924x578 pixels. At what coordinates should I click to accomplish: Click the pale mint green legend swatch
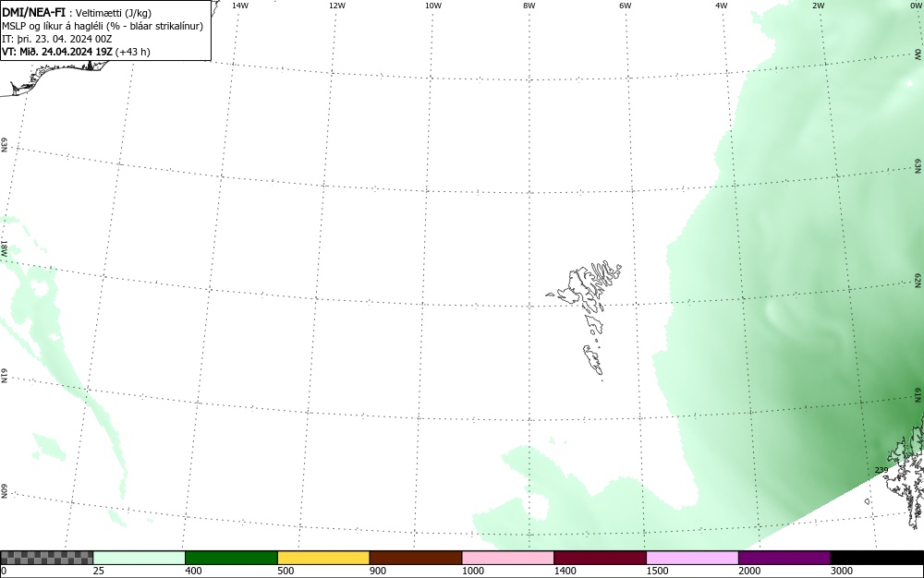(140, 558)
